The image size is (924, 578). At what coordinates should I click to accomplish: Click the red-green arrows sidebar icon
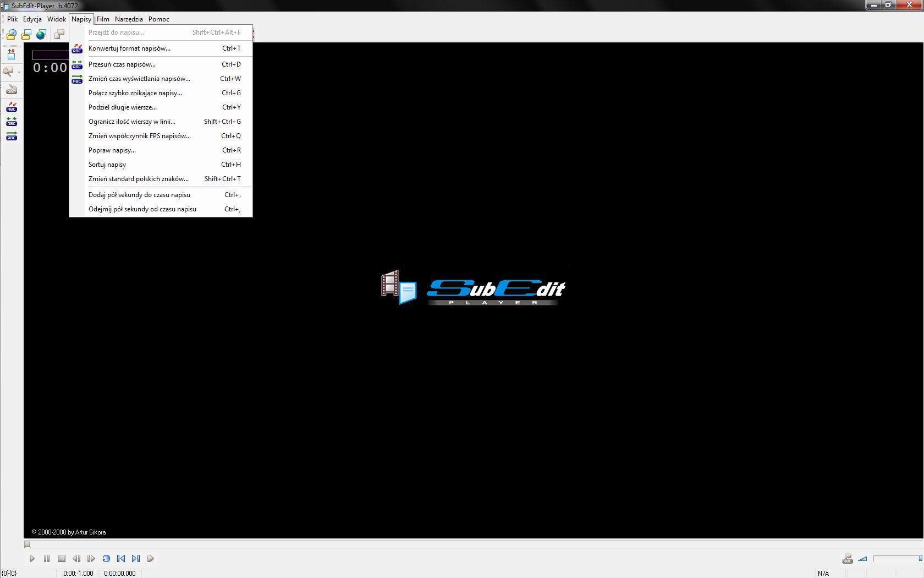click(11, 54)
